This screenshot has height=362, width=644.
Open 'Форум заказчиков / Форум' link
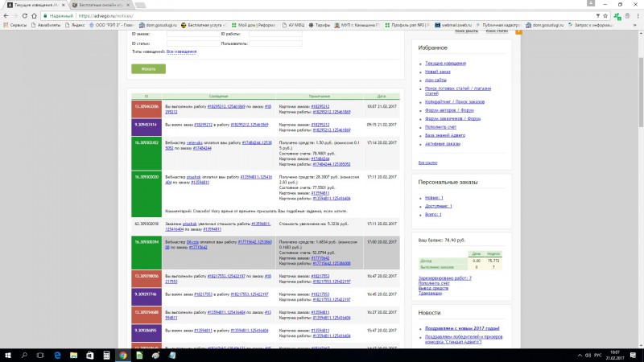click(452, 118)
